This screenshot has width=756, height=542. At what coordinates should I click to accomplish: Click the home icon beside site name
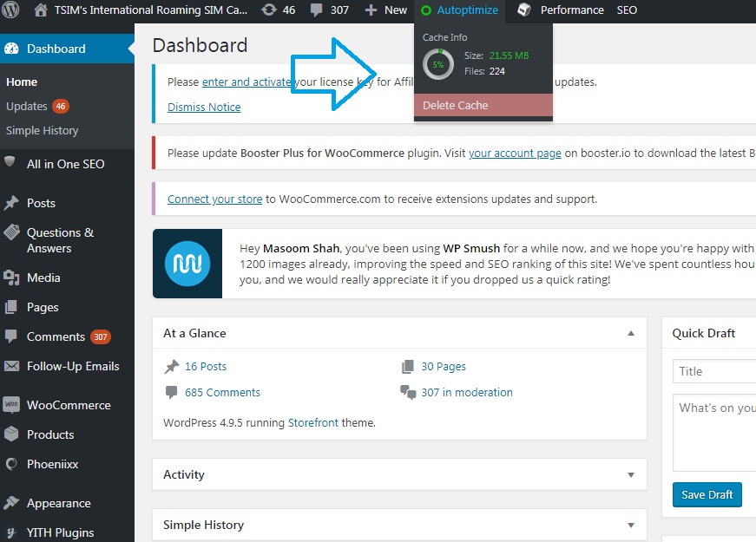[x=41, y=10]
